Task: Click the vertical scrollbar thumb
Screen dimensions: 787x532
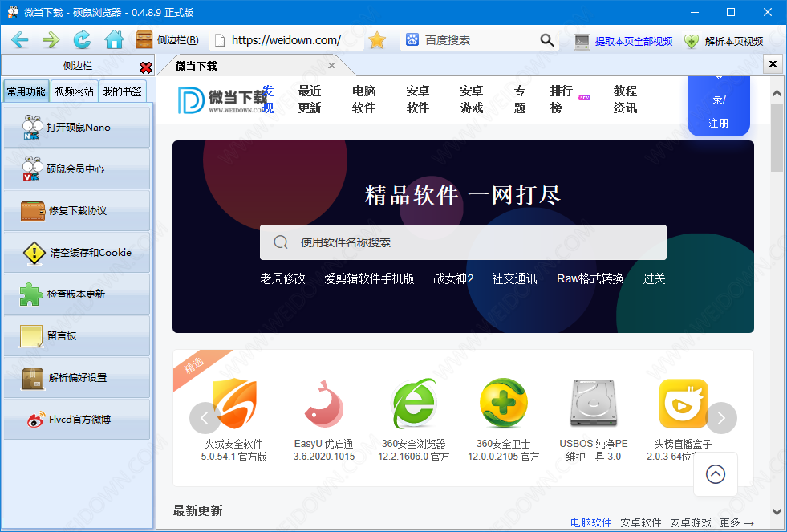Action: (x=777, y=136)
